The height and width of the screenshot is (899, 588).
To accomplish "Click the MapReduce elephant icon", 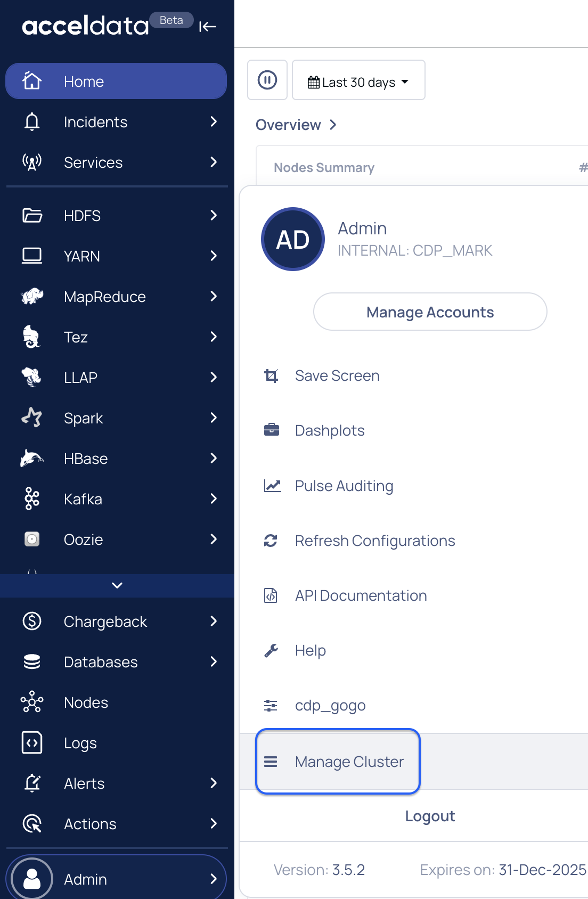I will [32, 297].
